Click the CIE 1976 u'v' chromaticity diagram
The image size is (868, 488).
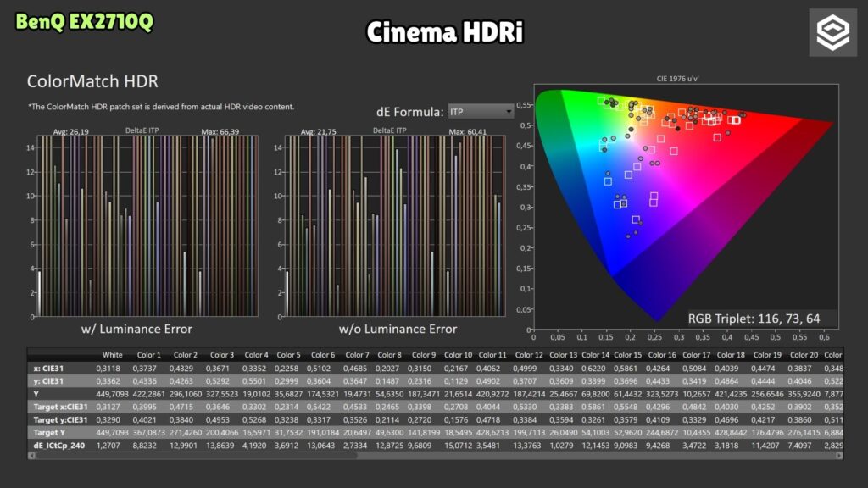686,207
